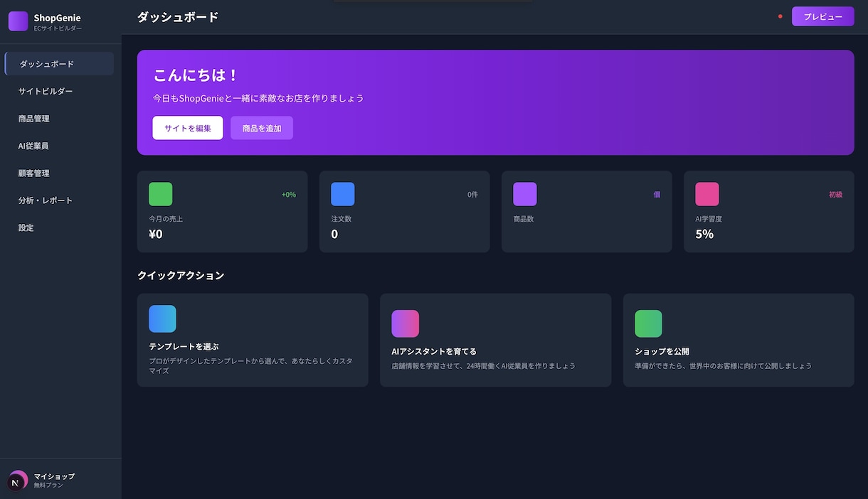Click the サイトを編集 button
The height and width of the screenshot is (499, 868).
(188, 128)
